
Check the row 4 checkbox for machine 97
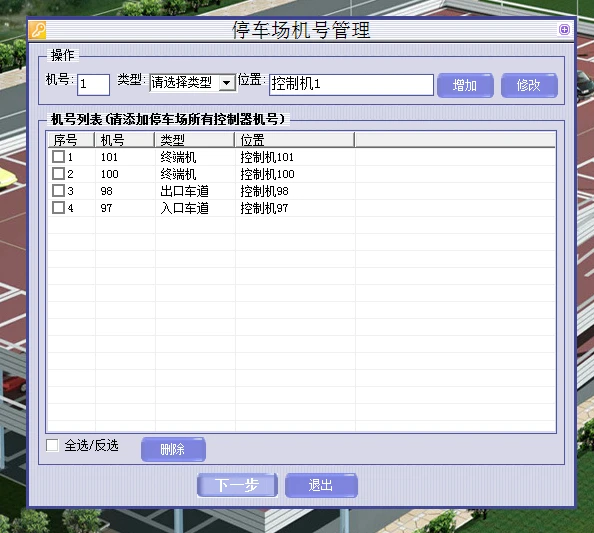[x=58, y=208]
